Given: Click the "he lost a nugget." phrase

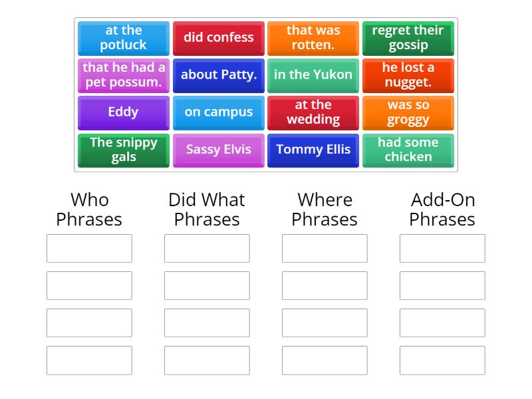Looking at the screenshot, I should [x=408, y=75].
